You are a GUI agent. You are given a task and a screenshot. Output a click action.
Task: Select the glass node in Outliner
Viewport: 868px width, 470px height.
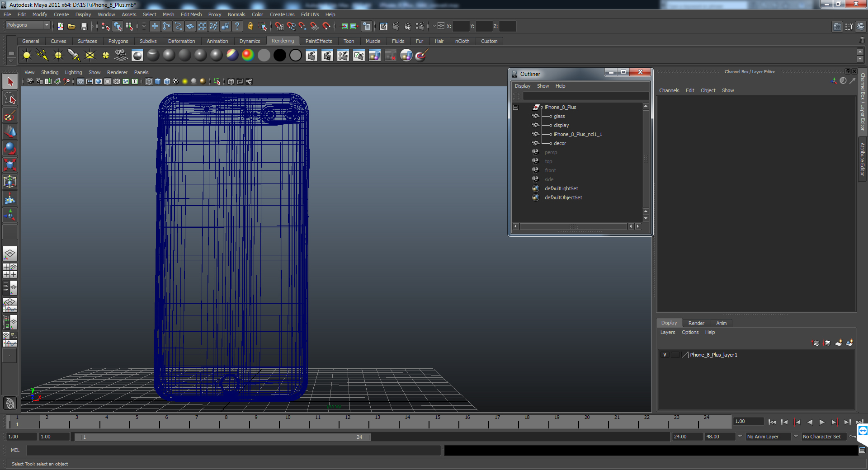pyautogui.click(x=559, y=116)
